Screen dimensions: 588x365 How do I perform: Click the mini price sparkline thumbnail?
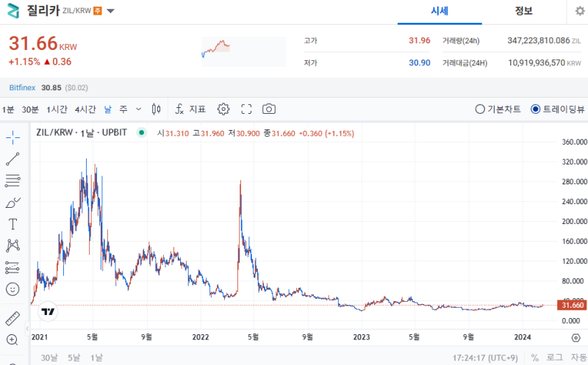point(244,51)
